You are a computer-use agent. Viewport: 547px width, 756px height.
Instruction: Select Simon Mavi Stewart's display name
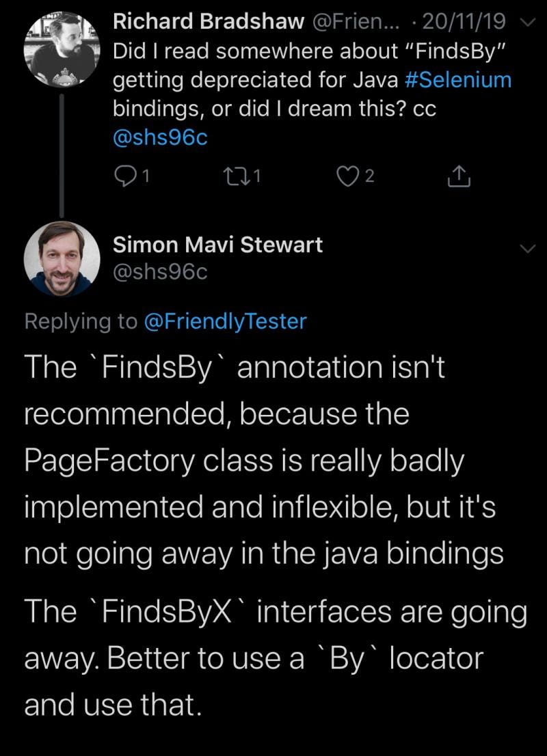(x=219, y=245)
